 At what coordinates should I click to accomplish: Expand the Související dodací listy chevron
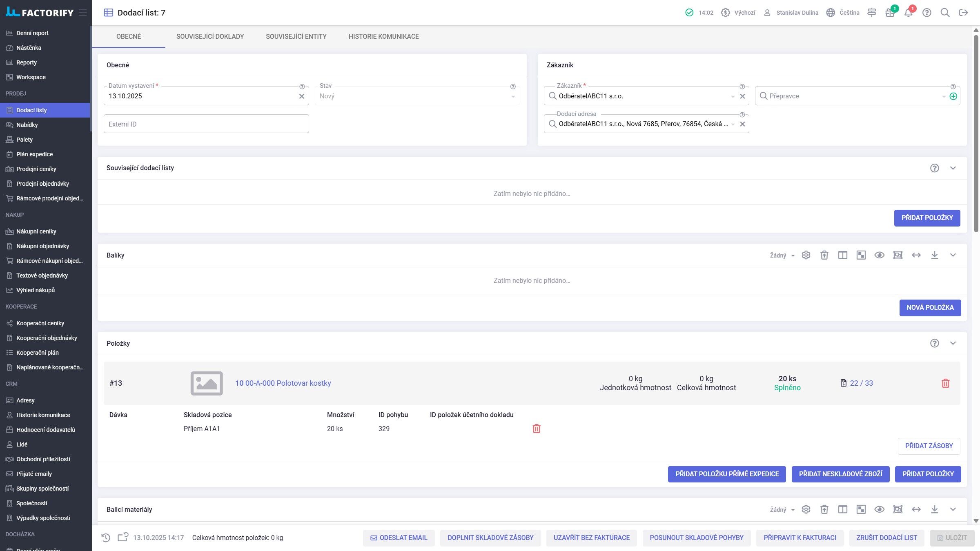pyautogui.click(x=953, y=168)
